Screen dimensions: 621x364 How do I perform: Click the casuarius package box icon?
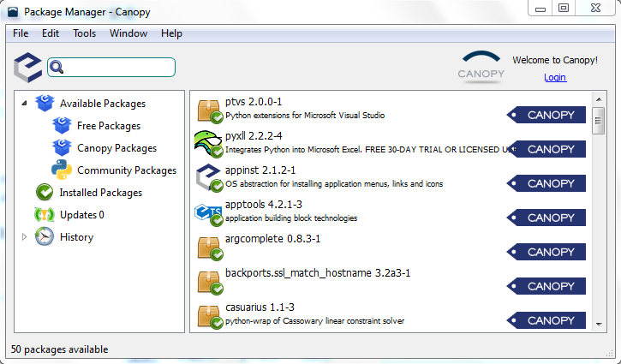[x=209, y=317]
